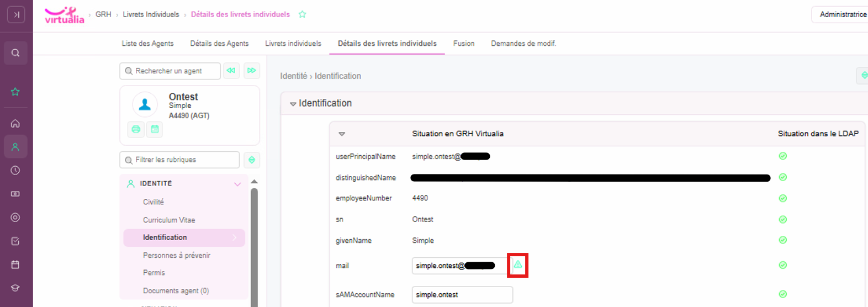Click LDAP status check for givenName
This screenshot has height=307, width=868.
pyautogui.click(x=782, y=240)
